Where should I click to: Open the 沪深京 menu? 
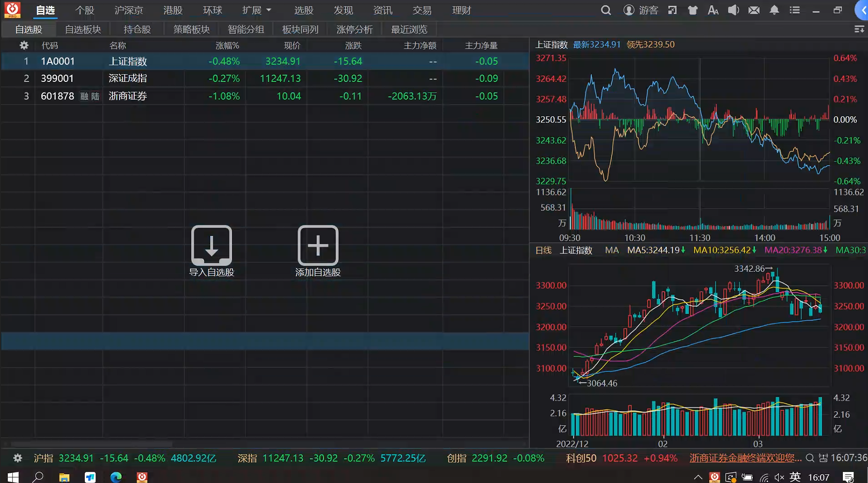[128, 10]
